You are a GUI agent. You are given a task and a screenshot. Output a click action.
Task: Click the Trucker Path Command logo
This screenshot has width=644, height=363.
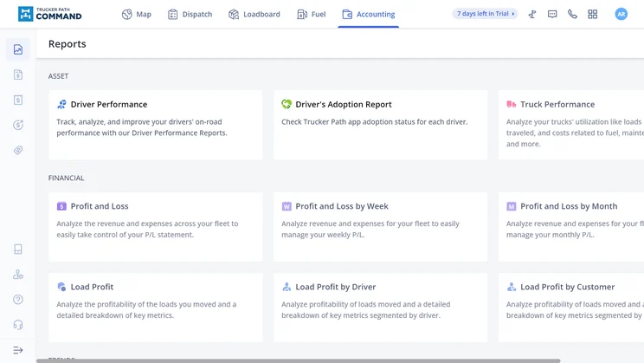pos(49,14)
